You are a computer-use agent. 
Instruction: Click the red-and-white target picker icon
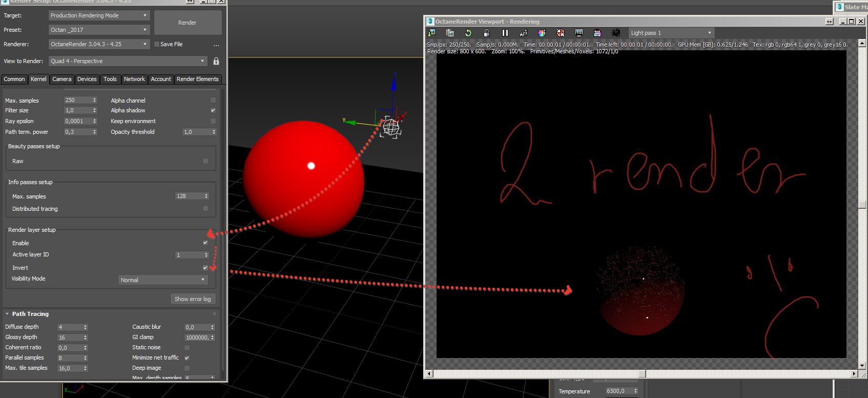(x=561, y=33)
